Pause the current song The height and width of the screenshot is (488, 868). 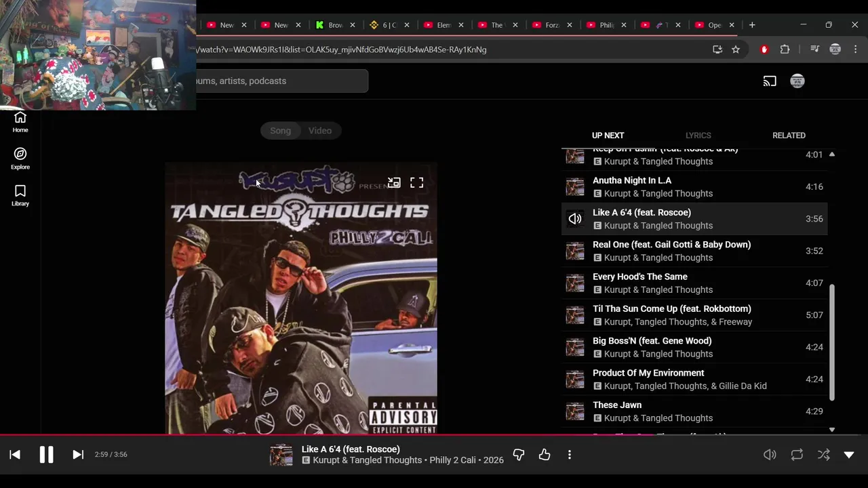(x=46, y=455)
